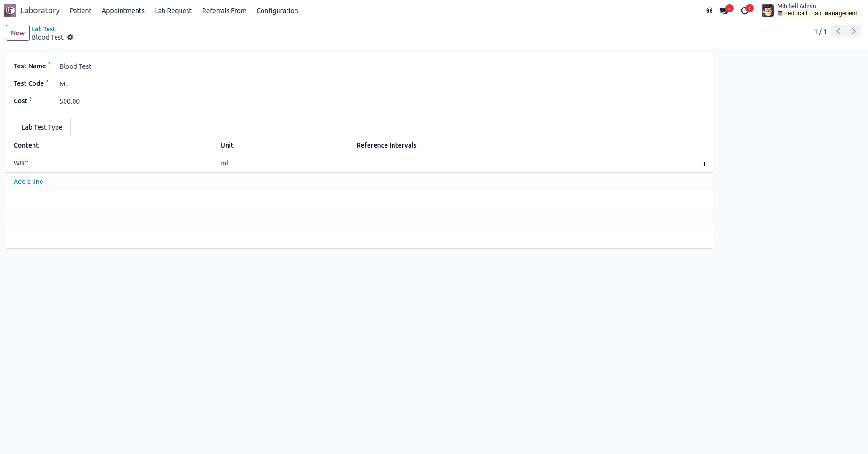The width and height of the screenshot is (868, 454).
Task: Click the Laboratory app title
Action: pyautogui.click(x=40, y=10)
